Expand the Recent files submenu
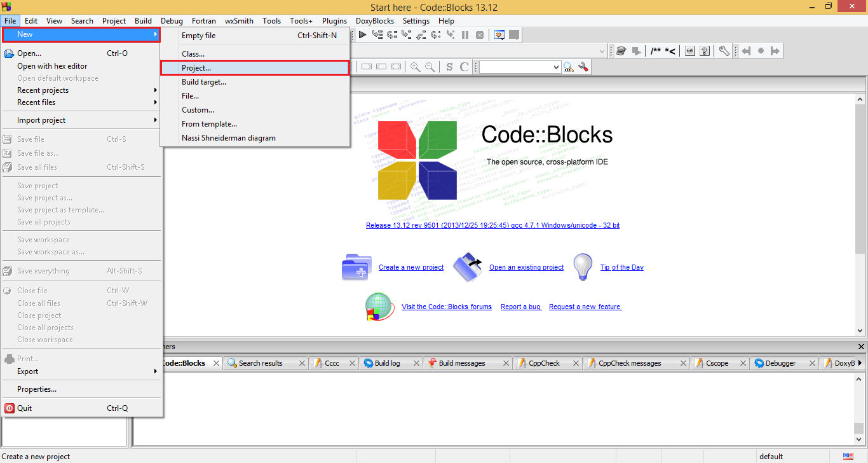The width and height of the screenshot is (868, 463). [81, 102]
